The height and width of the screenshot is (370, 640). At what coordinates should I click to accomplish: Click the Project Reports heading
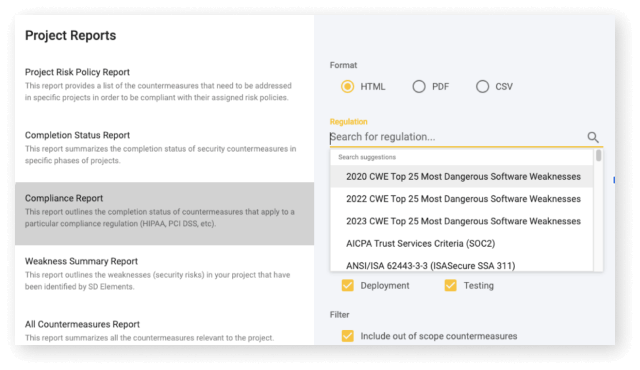[71, 35]
